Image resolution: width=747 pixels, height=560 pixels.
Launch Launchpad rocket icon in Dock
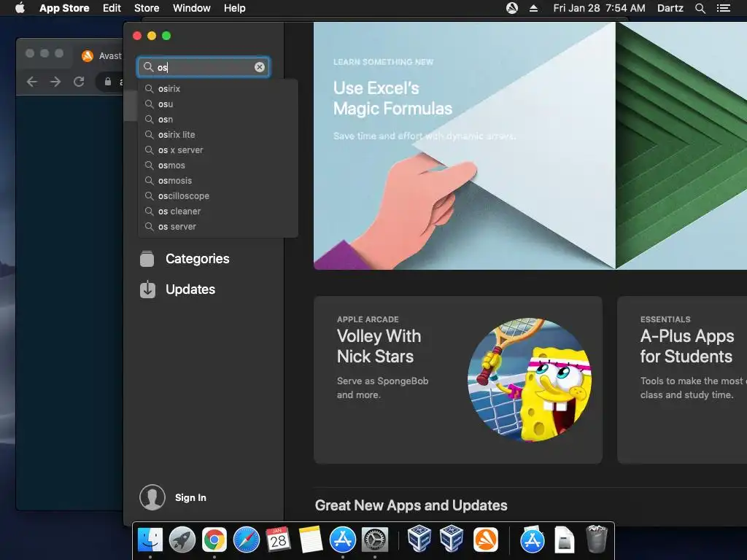tap(182, 540)
